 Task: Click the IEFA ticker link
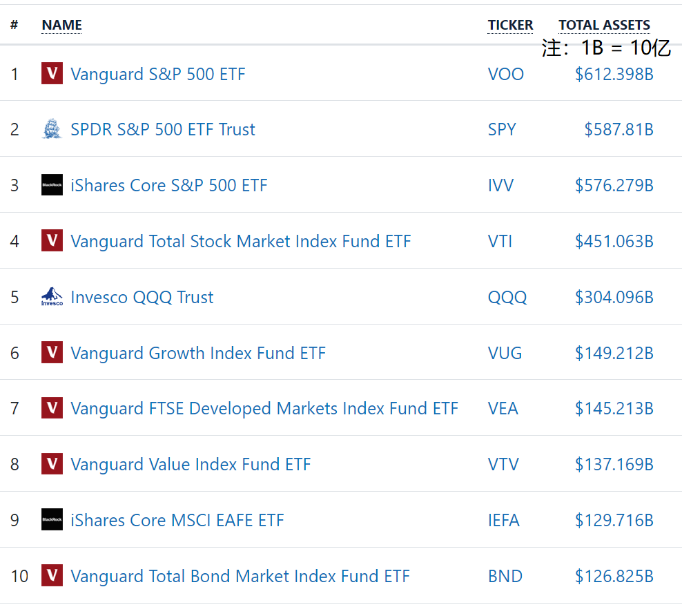503,521
